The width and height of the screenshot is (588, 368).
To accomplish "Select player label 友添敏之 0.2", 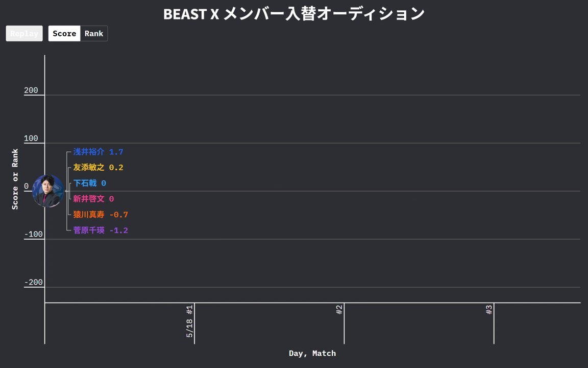I will point(98,168).
